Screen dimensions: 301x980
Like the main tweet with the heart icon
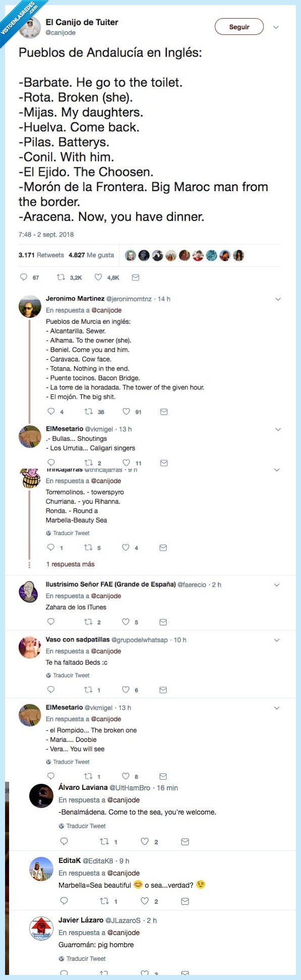[x=99, y=277]
